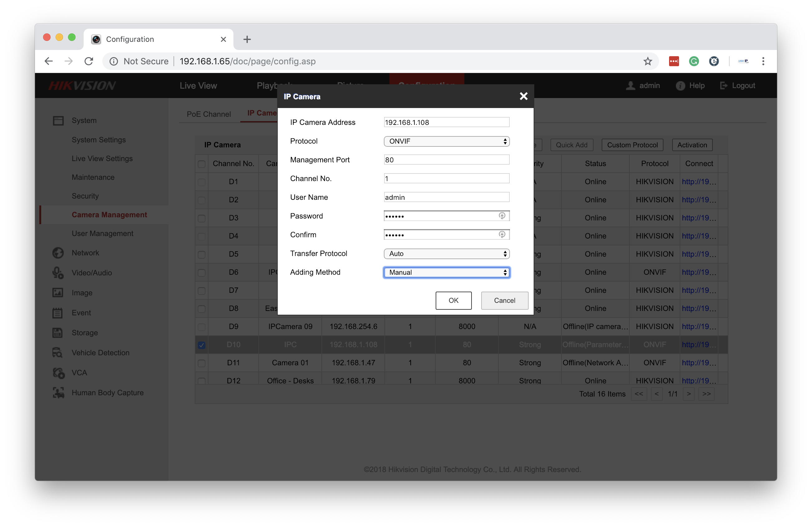Open the Protocol ONVIF dropdown
The image size is (812, 527).
tap(446, 141)
